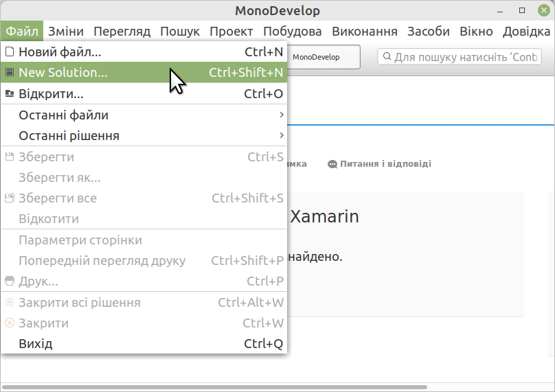555x392 pixels.
Task: Click the chat bubble icon beside Питання
Action: 332,164
